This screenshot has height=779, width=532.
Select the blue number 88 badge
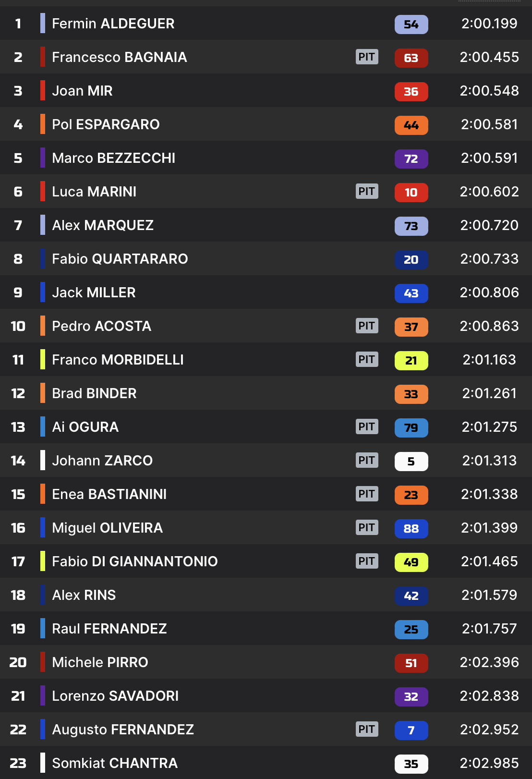click(x=411, y=528)
